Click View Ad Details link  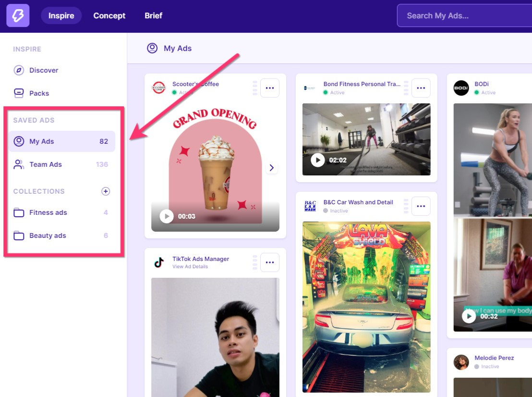pos(190,267)
